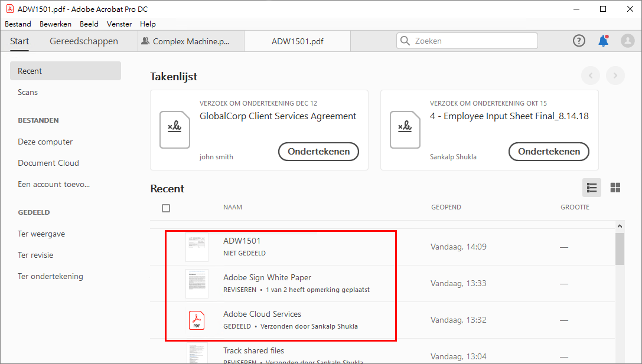Sort by the GROOTTE column header
The height and width of the screenshot is (364, 642).
click(x=575, y=207)
